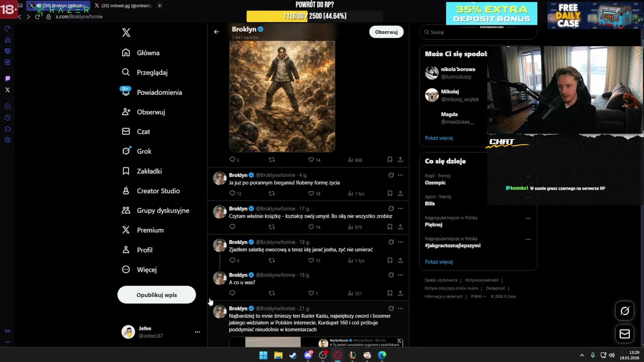Bookmark the image post
Screen dimensions: 644x362
click(x=390, y=159)
